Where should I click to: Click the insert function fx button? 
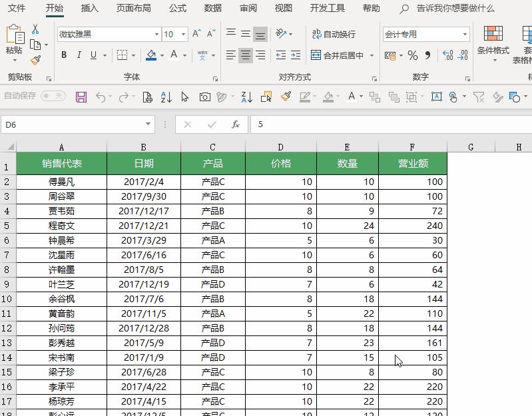click(236, 124)
